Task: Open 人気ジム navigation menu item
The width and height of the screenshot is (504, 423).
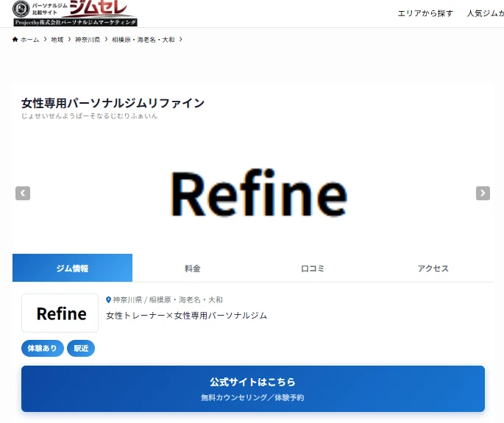Action: click(x=485, y=13)
